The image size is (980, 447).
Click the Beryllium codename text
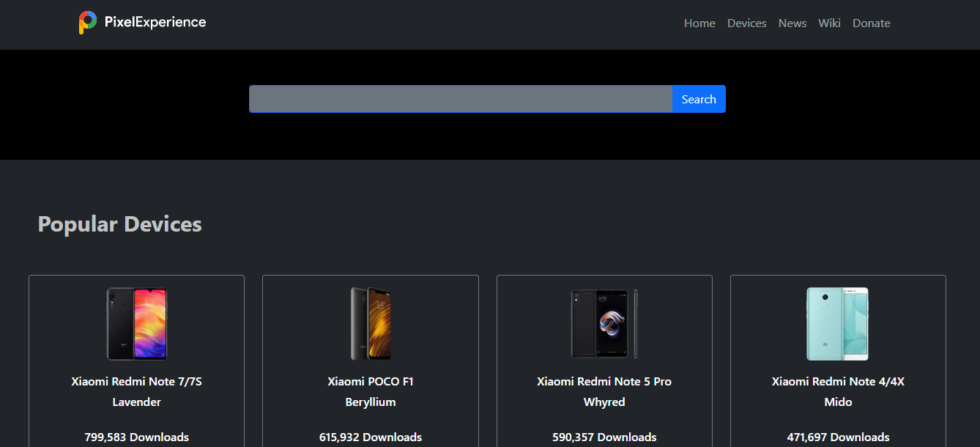click(371, 402)
